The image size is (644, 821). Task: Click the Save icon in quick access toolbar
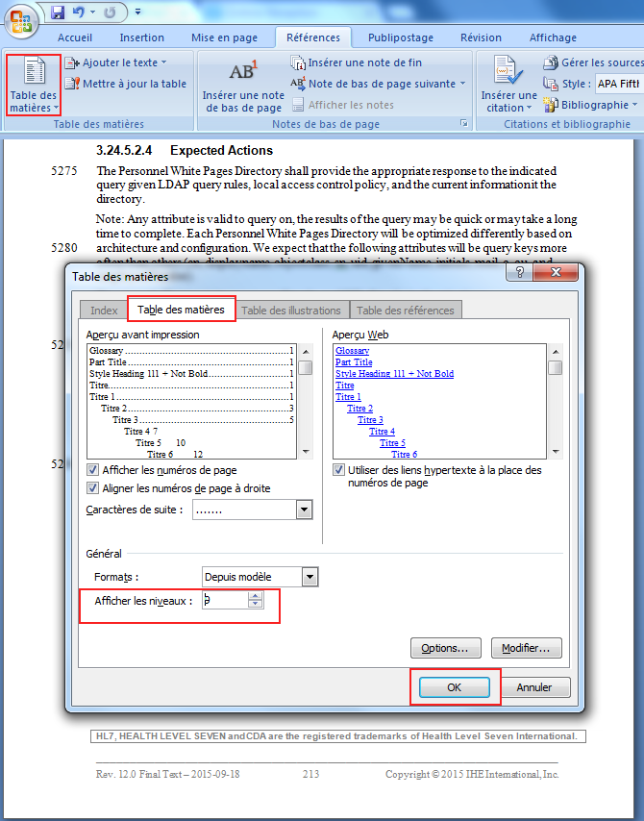pos(58,12)
